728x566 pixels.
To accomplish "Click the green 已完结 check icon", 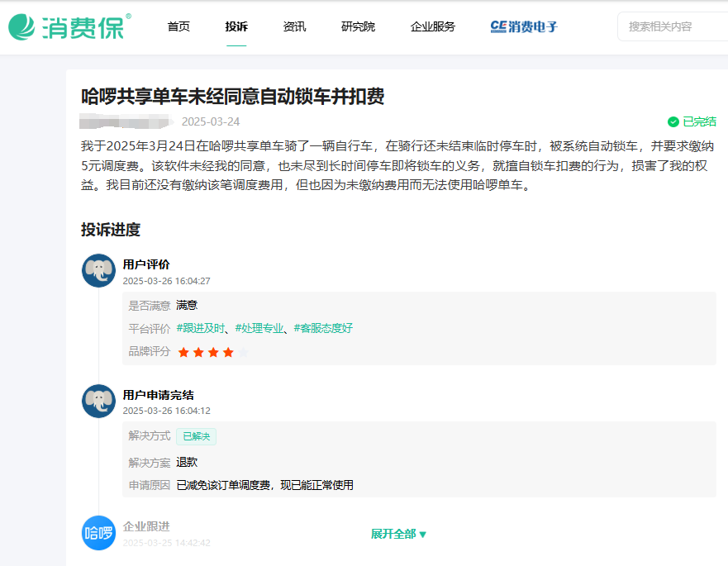I will [x=673, y=121].
